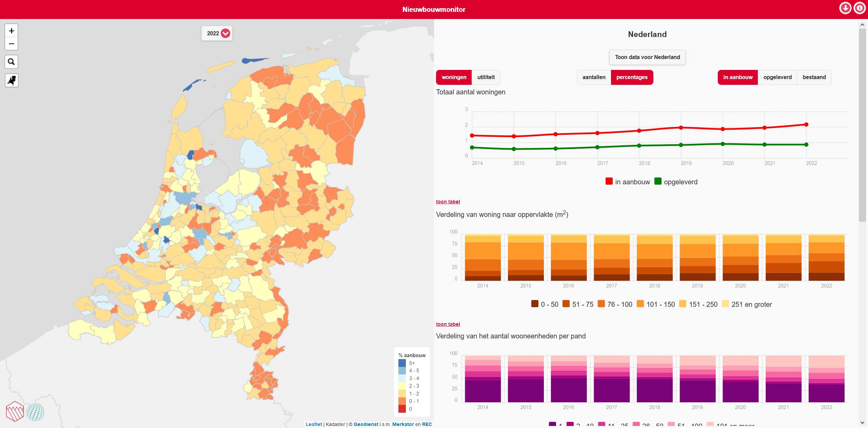Click the download icon in header
Screen dimensions: 868x428
(845, 8)
